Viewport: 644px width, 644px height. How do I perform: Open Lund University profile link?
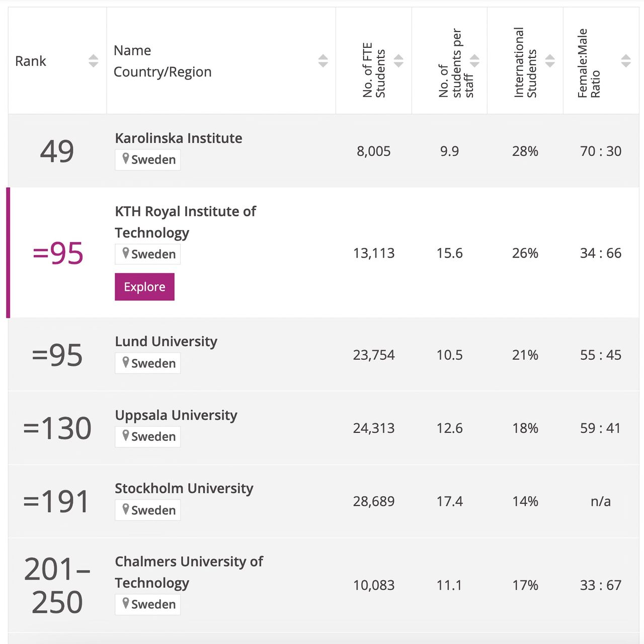pos(166,341)
